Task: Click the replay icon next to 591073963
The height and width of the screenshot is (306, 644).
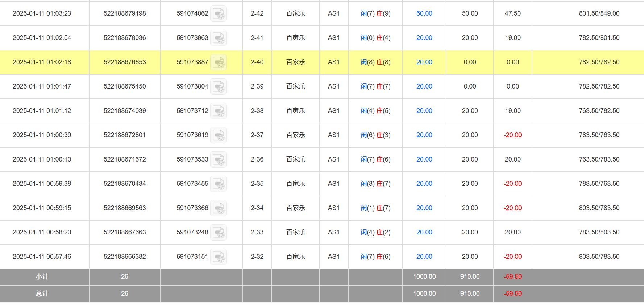Action: pyautogui.click(x=219, y=38)
